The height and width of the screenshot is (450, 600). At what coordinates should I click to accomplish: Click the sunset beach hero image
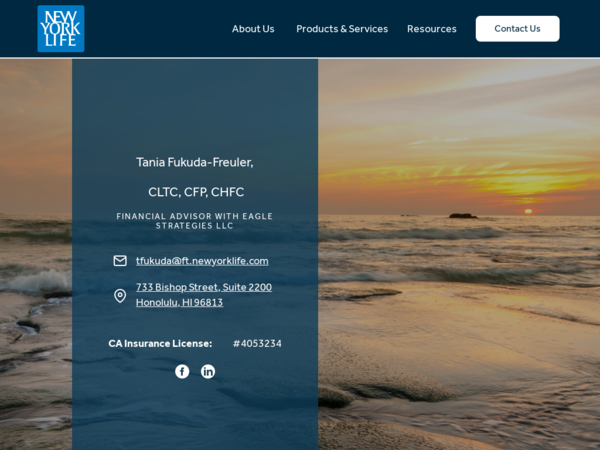[459, 254]
